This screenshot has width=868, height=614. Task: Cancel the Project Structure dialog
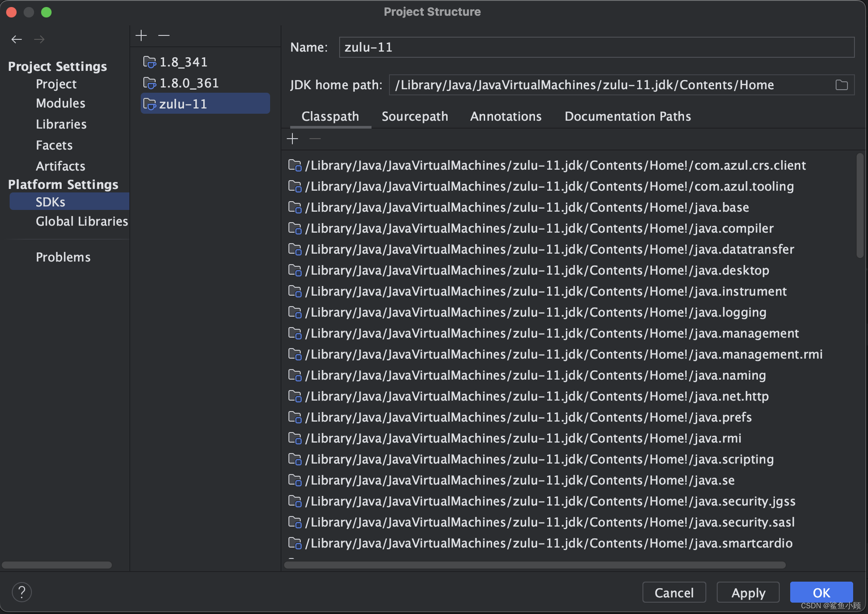[x=674, y=592]
